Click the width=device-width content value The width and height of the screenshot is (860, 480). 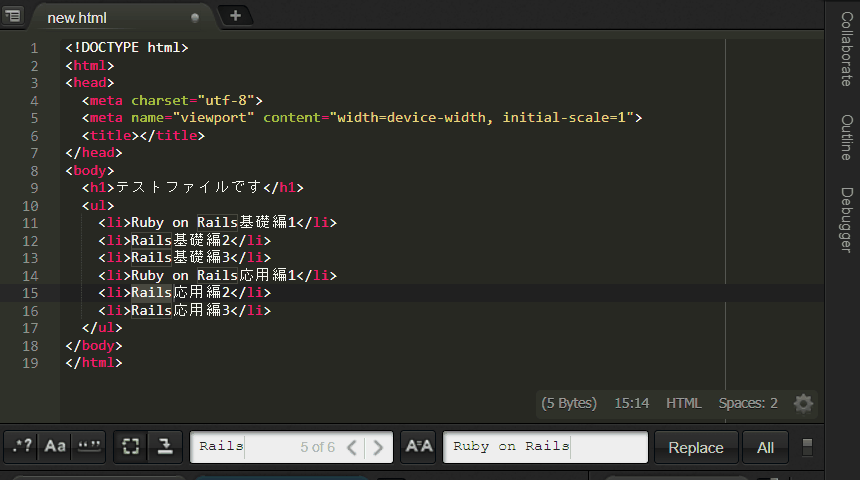pos(411,118)
